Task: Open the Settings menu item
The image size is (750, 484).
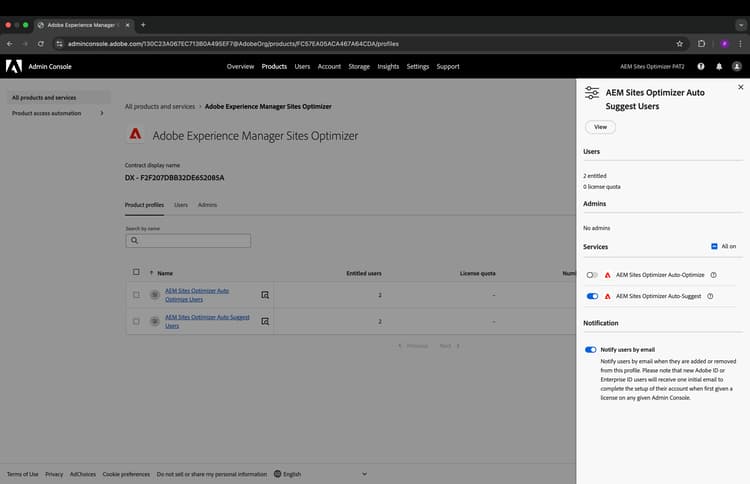Action: pyautogui.click(x=418, y=66)
